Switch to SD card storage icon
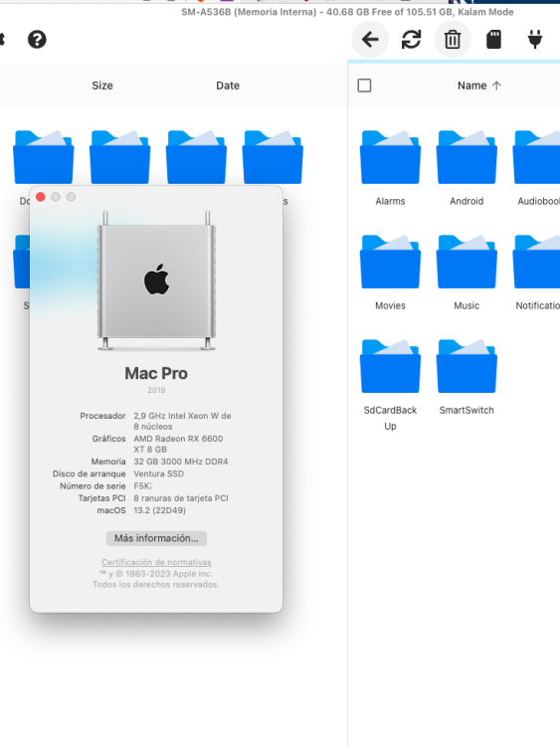Viewport: 560px width, 746px height. tap(494, 40)
